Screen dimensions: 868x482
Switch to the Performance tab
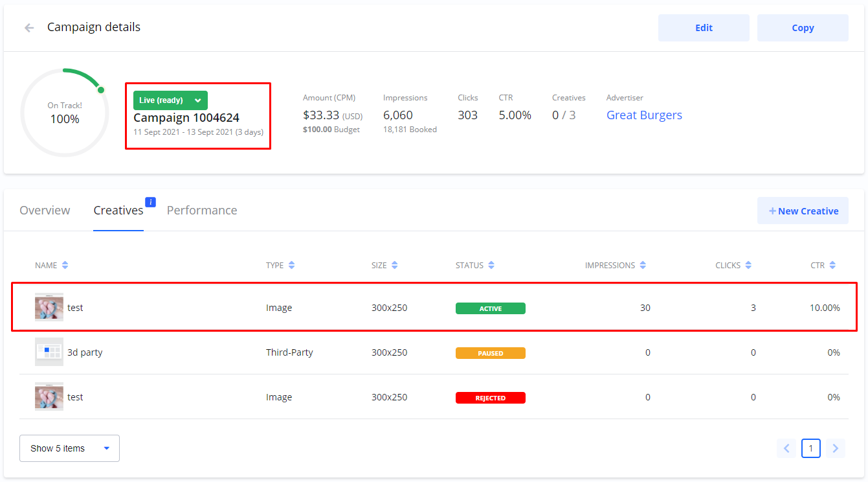click(202, 211)
